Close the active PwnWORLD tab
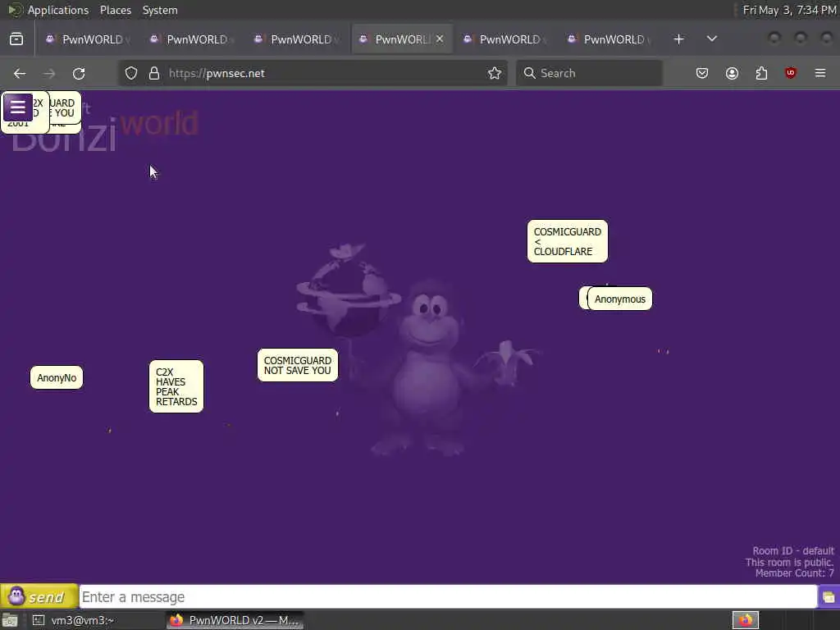The height and width of the screenshot is (630, 840). pos(440,39)
